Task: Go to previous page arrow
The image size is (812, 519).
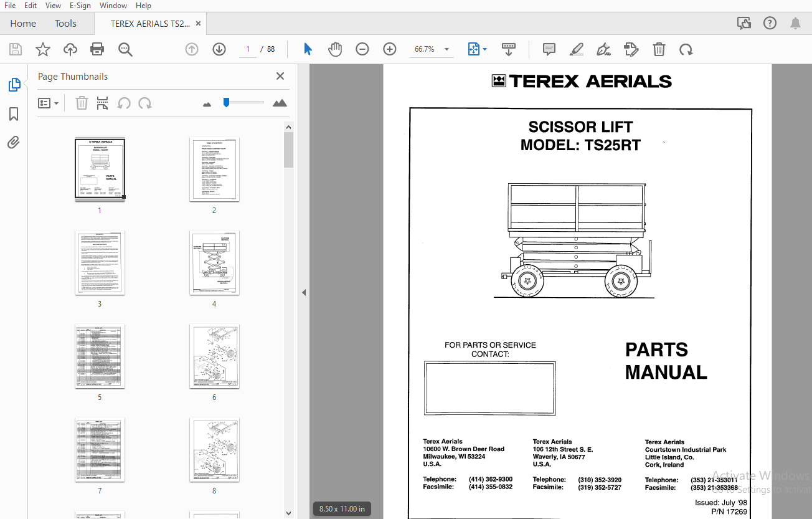Action: coord(192,49)
